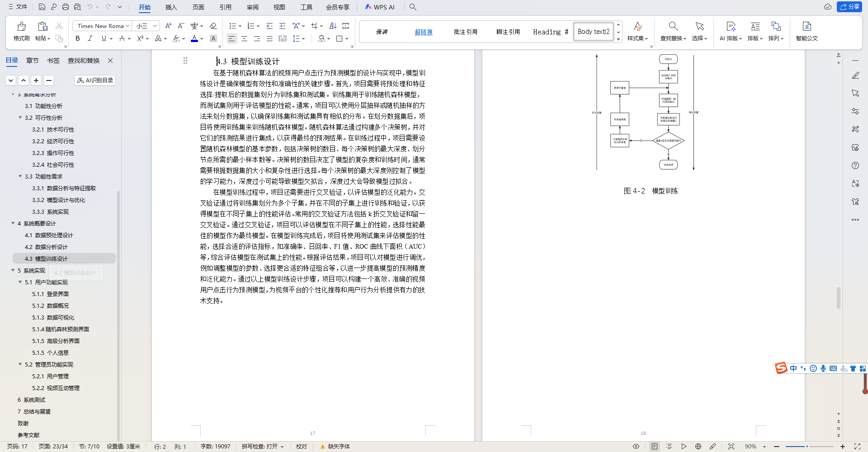The height and width of the screenshot is (452, 868).
Task: Click the pen edit icon in right sidebar
Action: tap(855, 75)
